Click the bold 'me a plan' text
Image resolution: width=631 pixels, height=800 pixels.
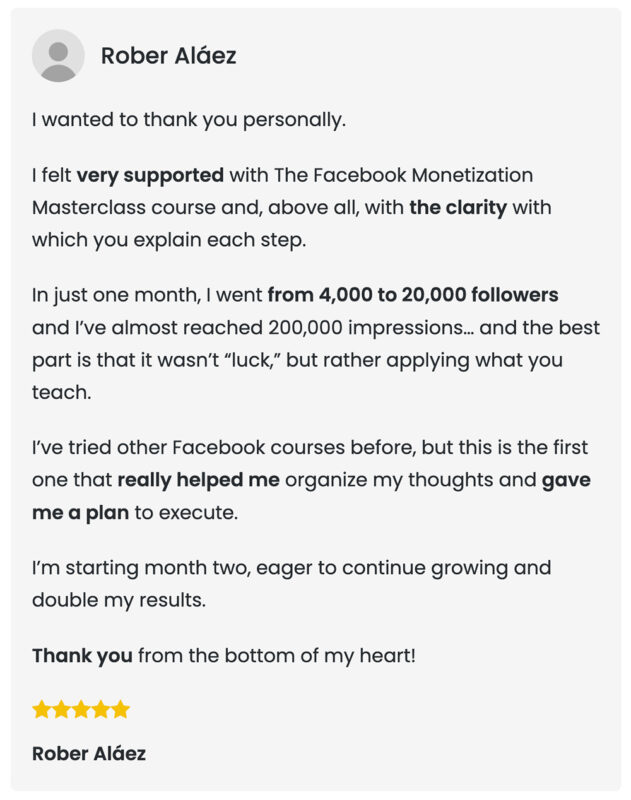[81, 513]
